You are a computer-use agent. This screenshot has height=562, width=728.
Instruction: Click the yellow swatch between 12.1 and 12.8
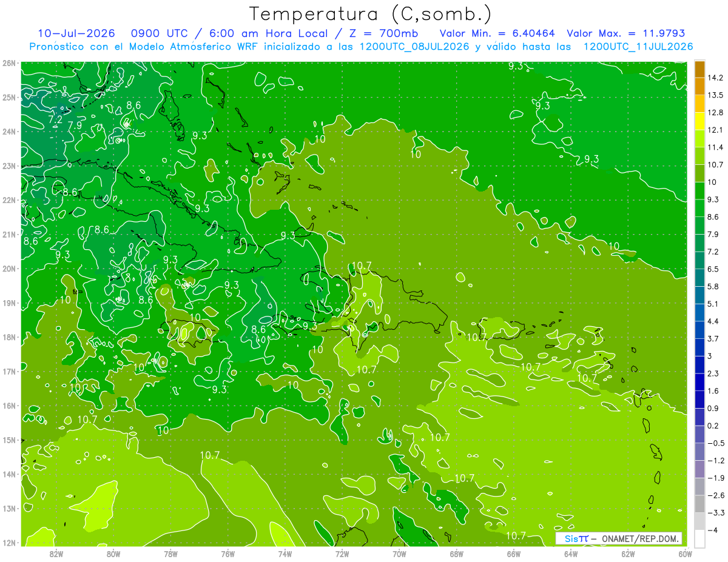[699, 121]
